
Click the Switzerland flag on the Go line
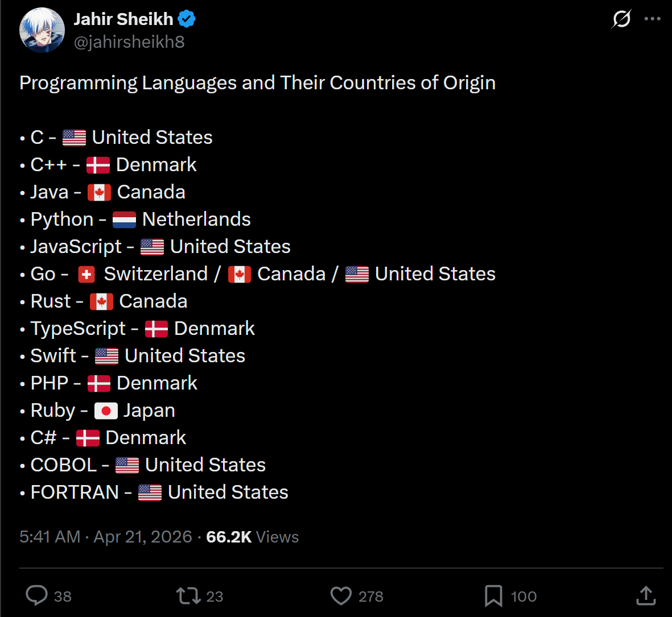click(x=86, y=275)
